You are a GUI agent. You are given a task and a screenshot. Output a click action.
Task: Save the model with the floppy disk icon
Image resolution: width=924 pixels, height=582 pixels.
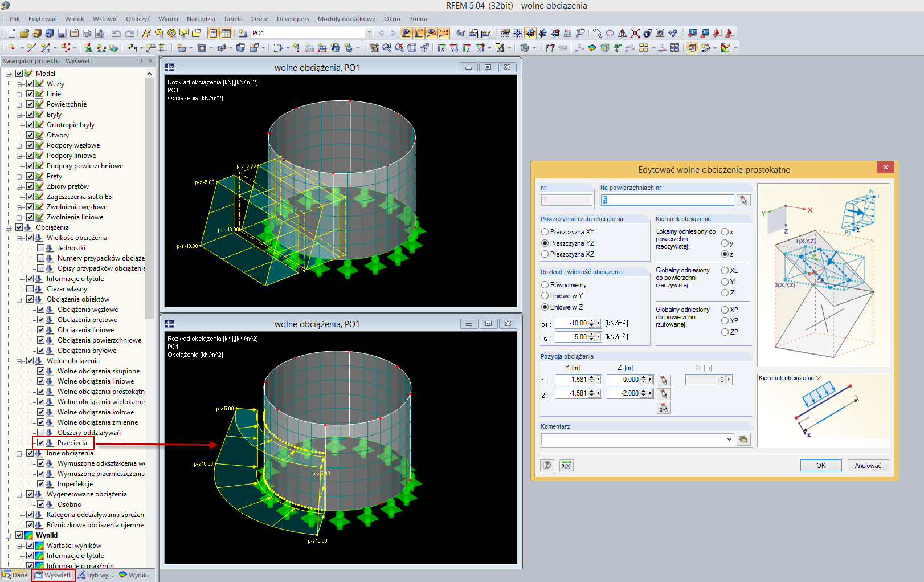click(62, 33)
